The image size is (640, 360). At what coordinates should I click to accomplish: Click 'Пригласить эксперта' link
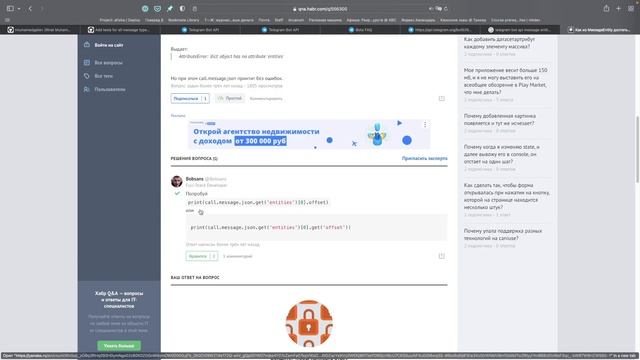424,158
